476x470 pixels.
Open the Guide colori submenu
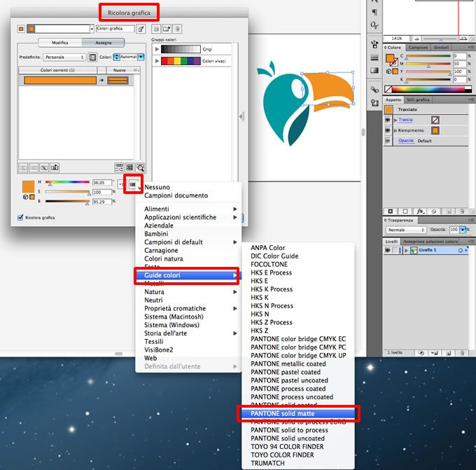[188, 275]
